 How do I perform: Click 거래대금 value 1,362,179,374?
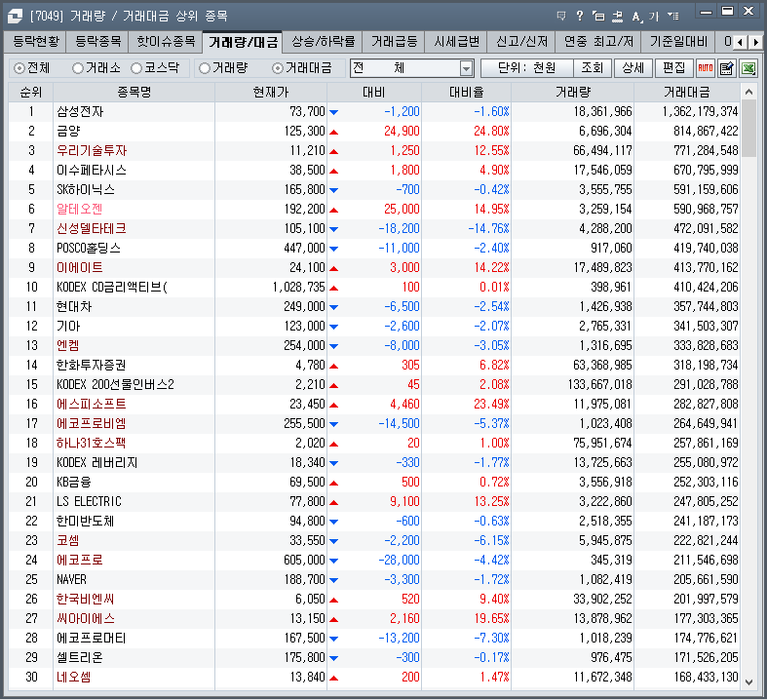(x=700, y=111)
